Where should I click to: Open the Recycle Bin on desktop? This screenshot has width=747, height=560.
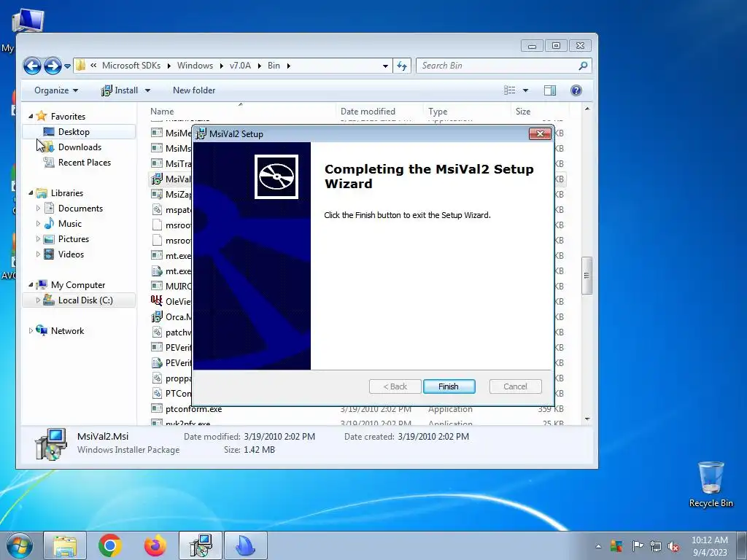click(x=711, y=484)
